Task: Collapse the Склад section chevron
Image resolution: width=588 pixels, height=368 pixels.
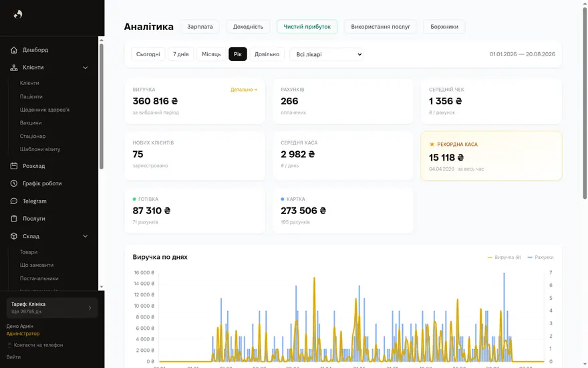Action: point(85,236)
